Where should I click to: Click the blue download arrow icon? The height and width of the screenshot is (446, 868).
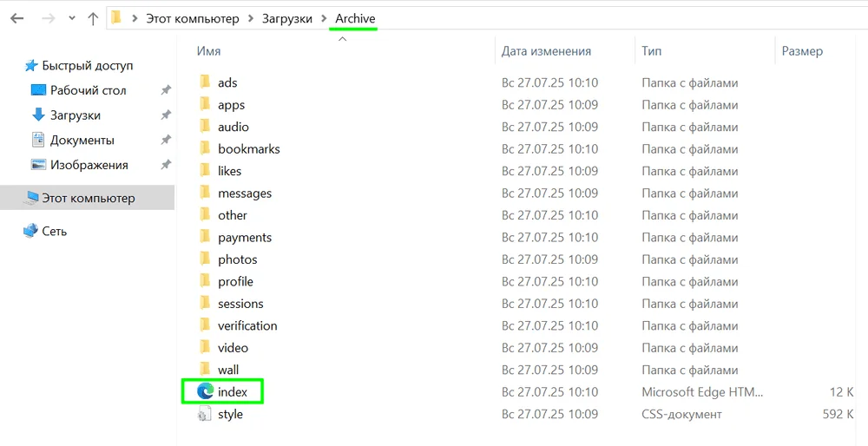tap(38, 115)
